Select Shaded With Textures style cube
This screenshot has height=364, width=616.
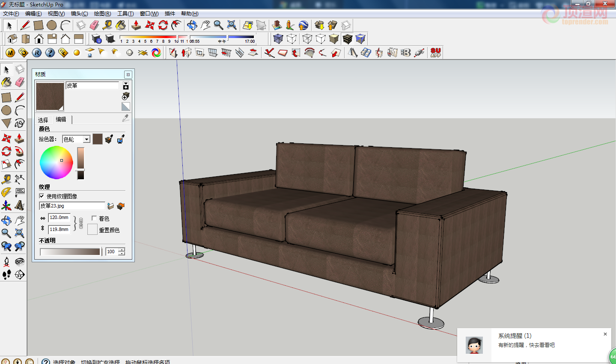pyautogui.click(x=347, y=39)
